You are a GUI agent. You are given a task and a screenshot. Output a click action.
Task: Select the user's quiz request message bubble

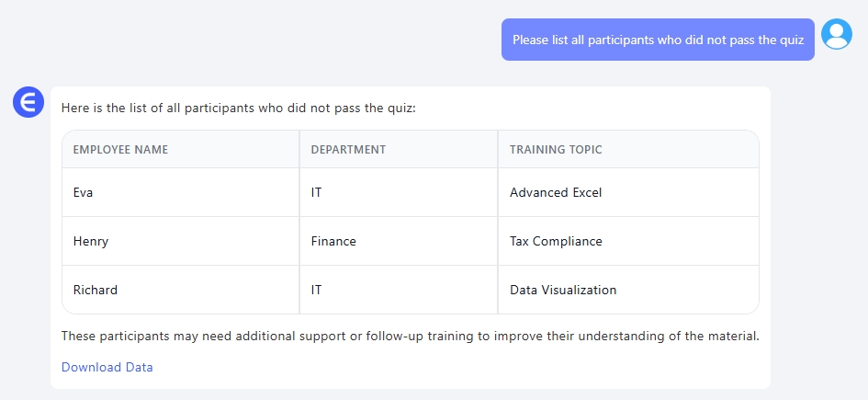click(x=658, y=40)
